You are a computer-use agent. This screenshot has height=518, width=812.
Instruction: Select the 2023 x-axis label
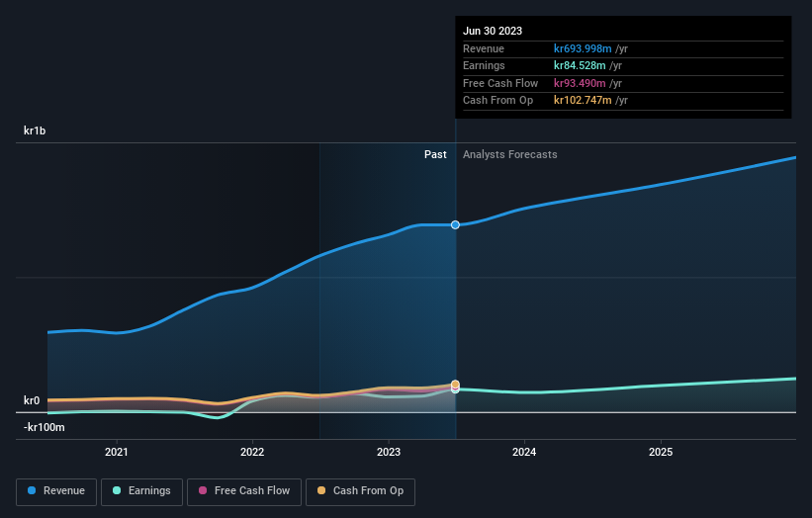(x=389, y=452)
